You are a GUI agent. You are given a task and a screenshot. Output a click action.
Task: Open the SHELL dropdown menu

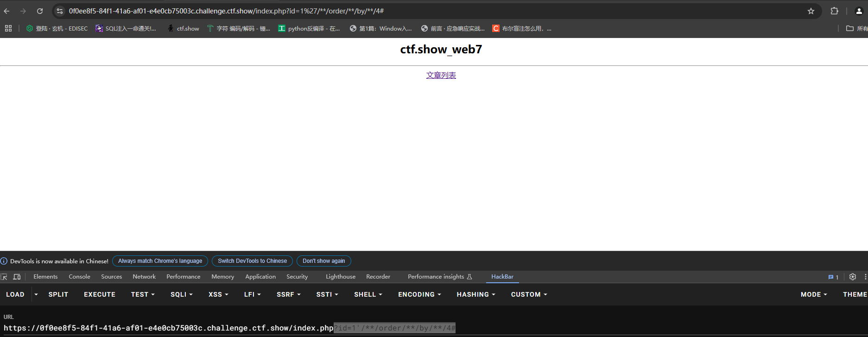tap(368, 294)
